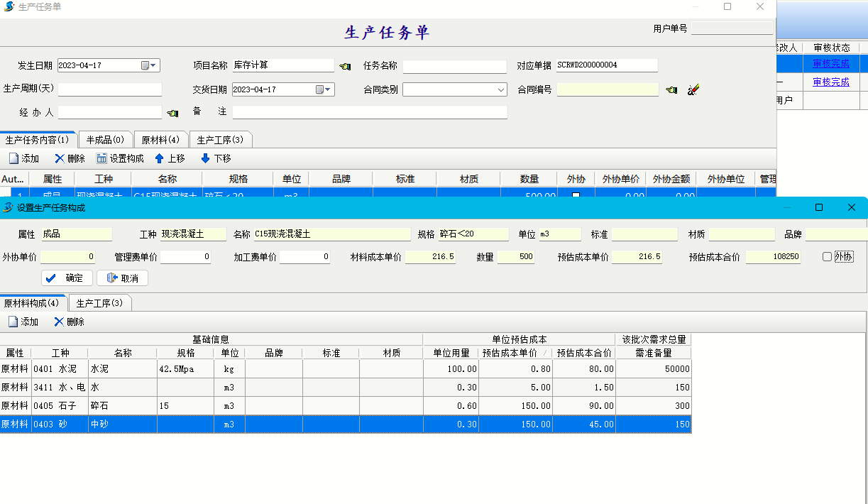Viewport: 868px width, 504px height.
Task: Click the 45.00 cost total cell
Action: (583, 424)
